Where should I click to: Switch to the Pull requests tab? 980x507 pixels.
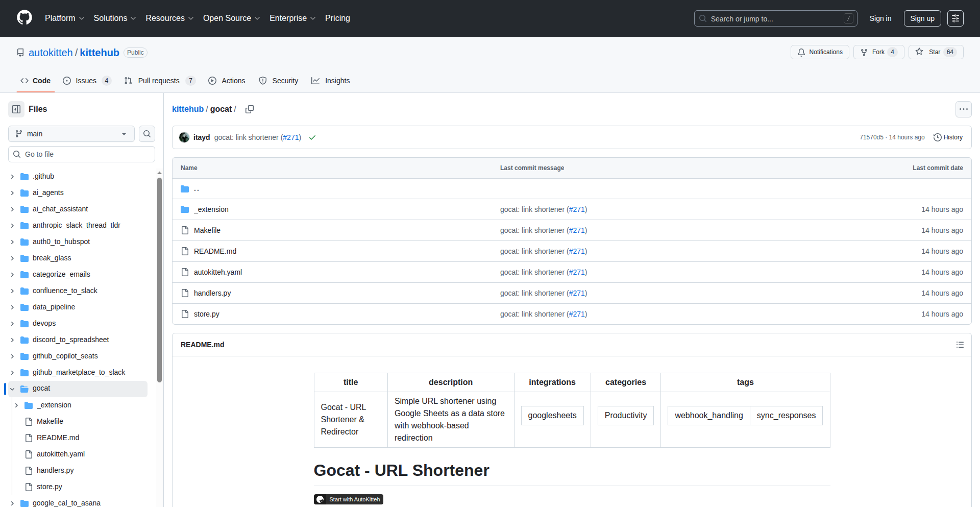159,81
